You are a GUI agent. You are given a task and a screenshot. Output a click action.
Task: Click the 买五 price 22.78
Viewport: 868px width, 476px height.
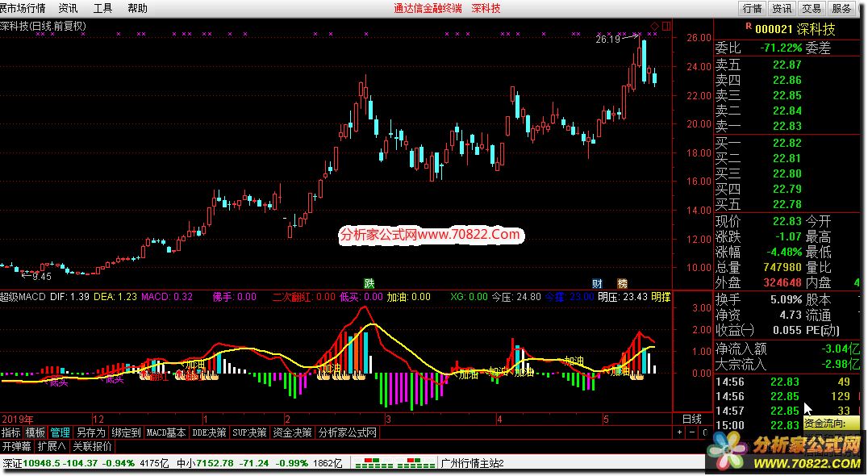tap(787, 204)
